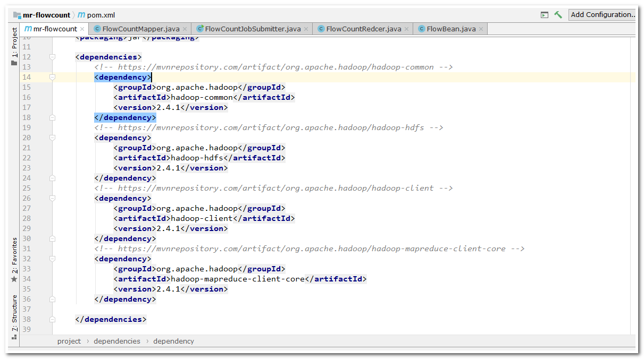Click the opening <dependencies> tag on line 12
644x359 pixels.
tap(108, 57)
